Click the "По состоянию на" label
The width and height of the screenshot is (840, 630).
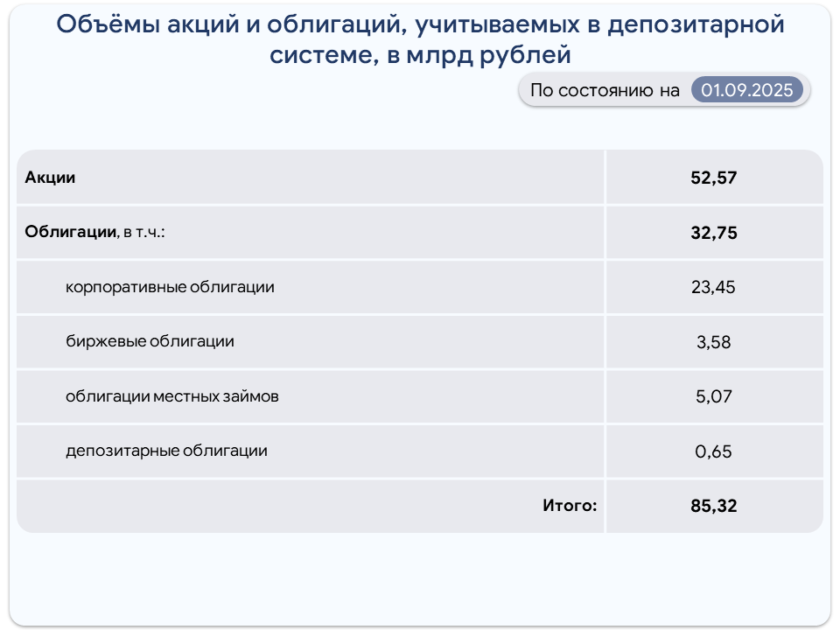coord(605,90)
